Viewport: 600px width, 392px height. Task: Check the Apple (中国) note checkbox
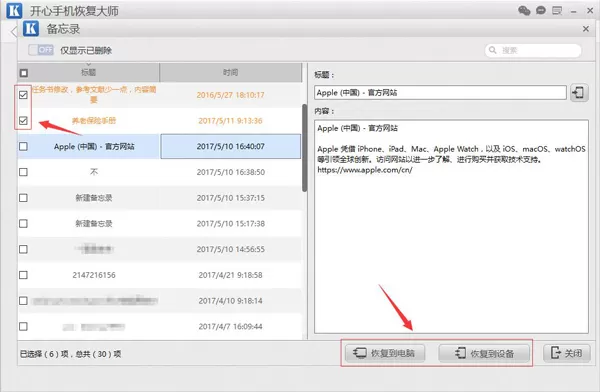tap(23, 146)
